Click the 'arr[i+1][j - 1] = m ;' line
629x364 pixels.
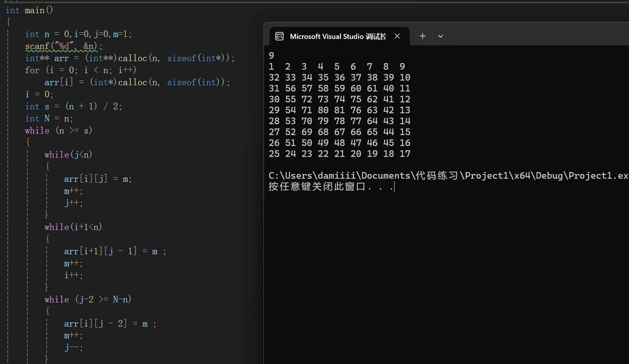tap(115, 251)
